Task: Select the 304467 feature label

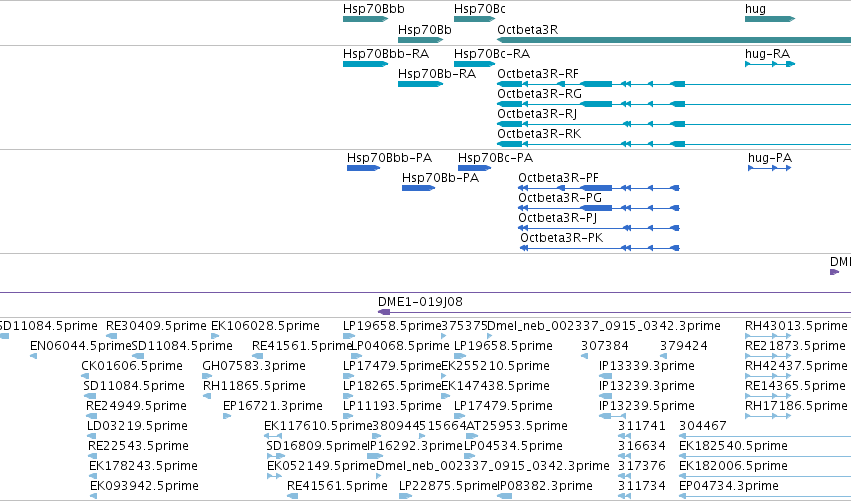Action: coord(702,426)
